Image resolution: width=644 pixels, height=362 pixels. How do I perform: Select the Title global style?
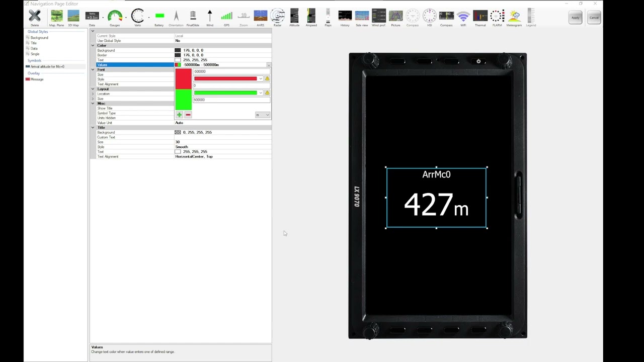coord(34,43)
